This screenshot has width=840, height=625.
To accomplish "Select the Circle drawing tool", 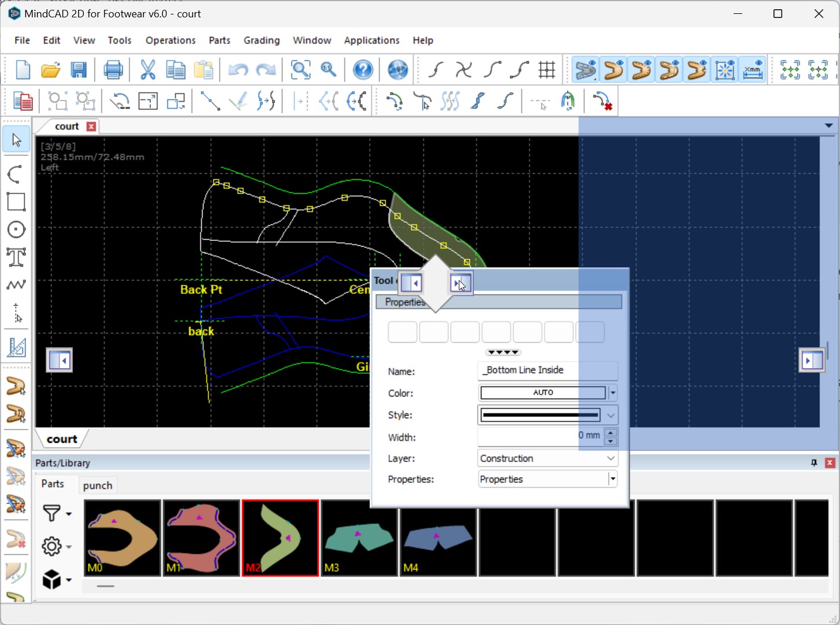I will (16, 229).
